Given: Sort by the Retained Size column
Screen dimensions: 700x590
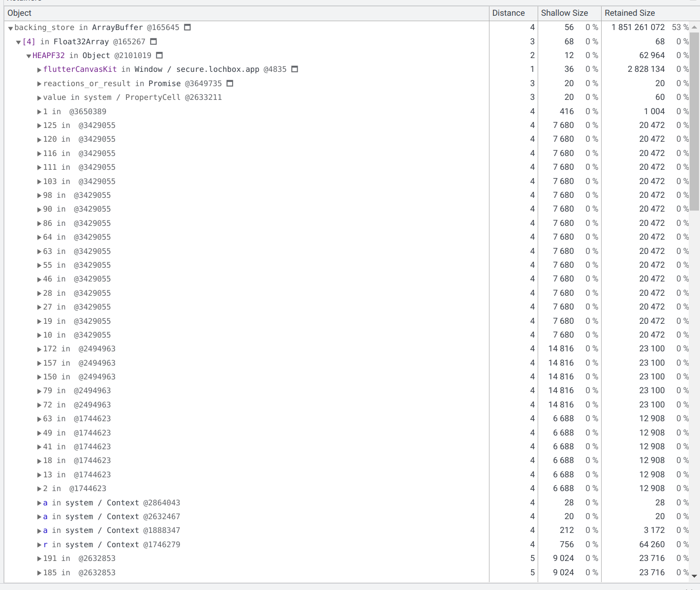Looking at the screenshot, I should click(630, 13).
